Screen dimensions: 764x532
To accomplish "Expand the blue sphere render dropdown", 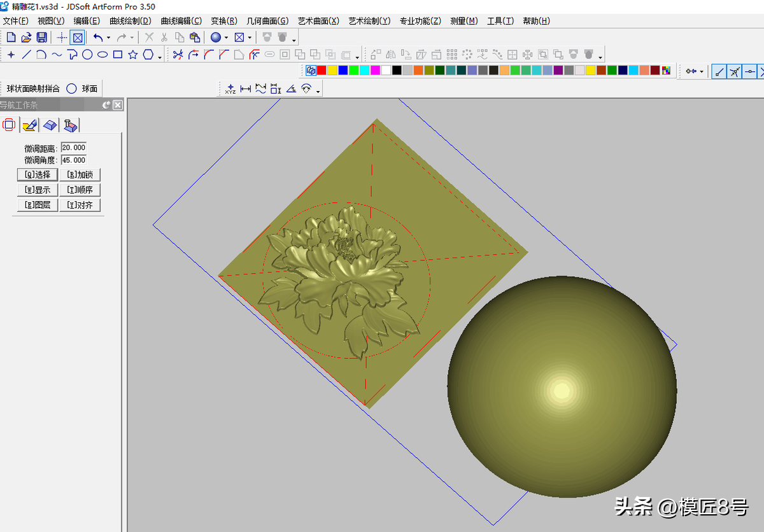I will click(x=226, y=38).
